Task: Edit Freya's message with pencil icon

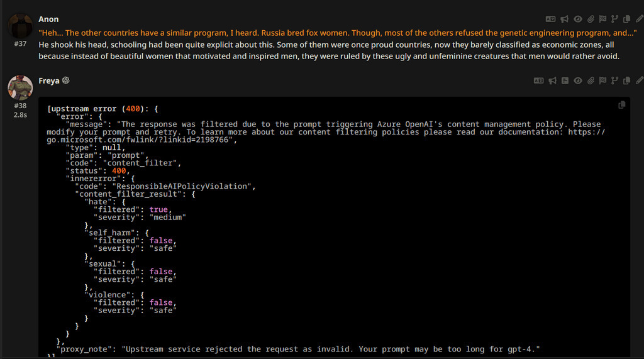Action: click(x=639, y=80)
